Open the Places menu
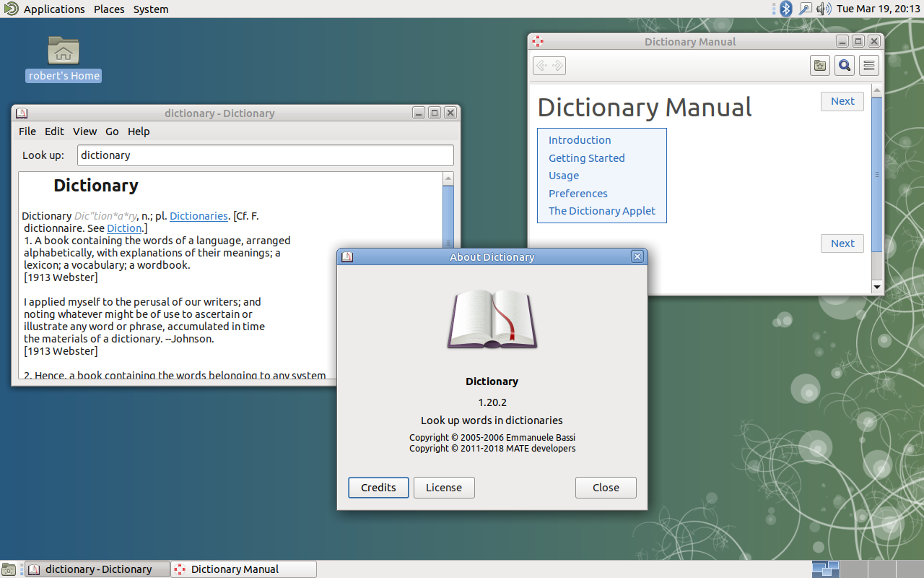 point(109,9)
